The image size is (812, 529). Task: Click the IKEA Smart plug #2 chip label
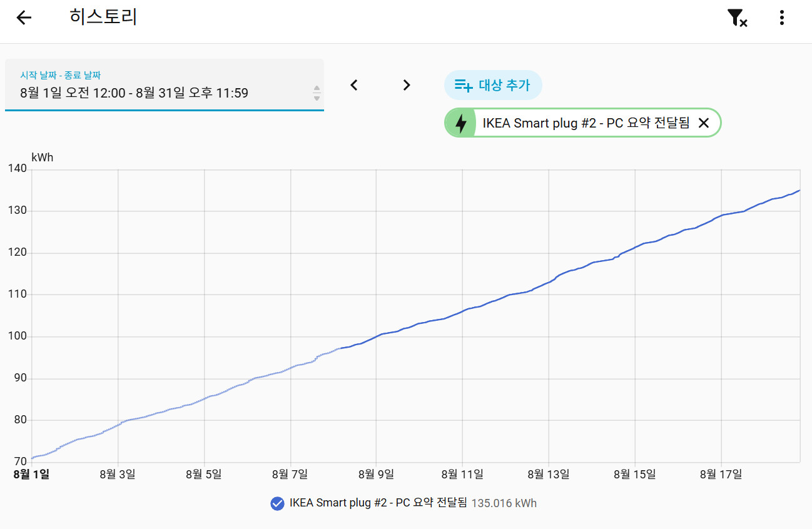tap(586, 123)
